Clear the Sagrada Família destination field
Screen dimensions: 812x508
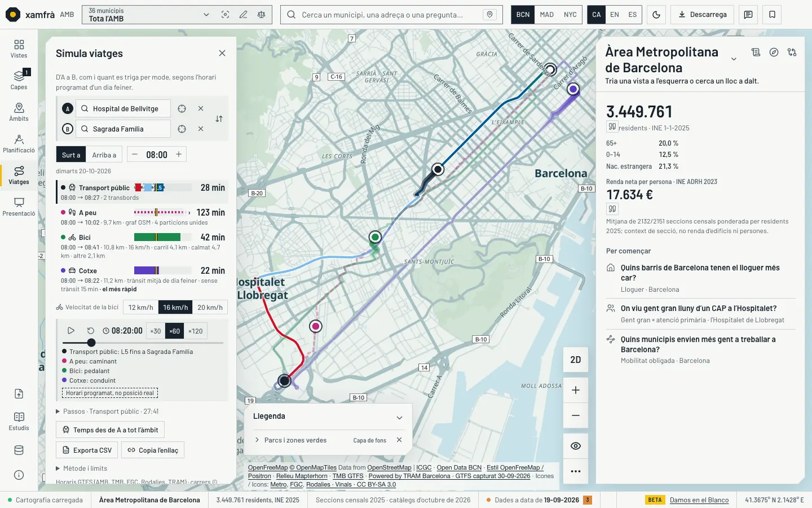[201, 129]
